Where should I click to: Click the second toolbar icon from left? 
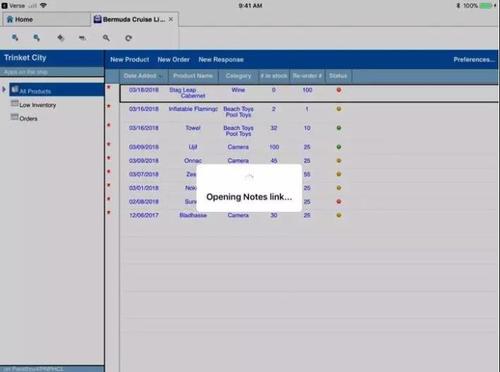[x=37, y=38]
